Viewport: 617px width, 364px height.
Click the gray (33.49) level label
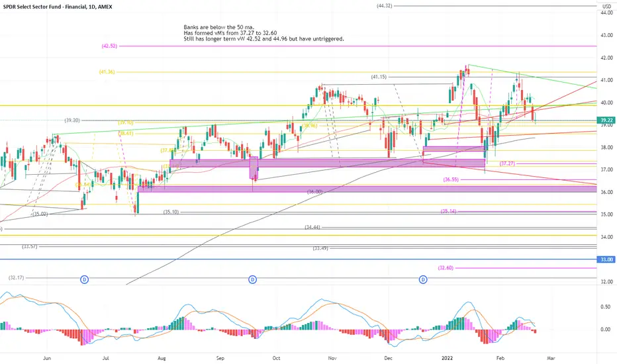tap(320, 248)
